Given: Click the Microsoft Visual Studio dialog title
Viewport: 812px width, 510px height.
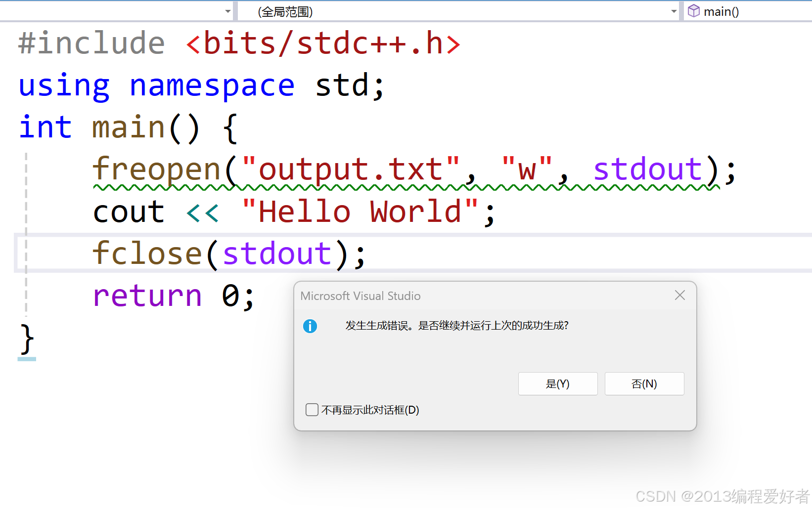Looking at the screenshot, I should click(x=361, y=296).
